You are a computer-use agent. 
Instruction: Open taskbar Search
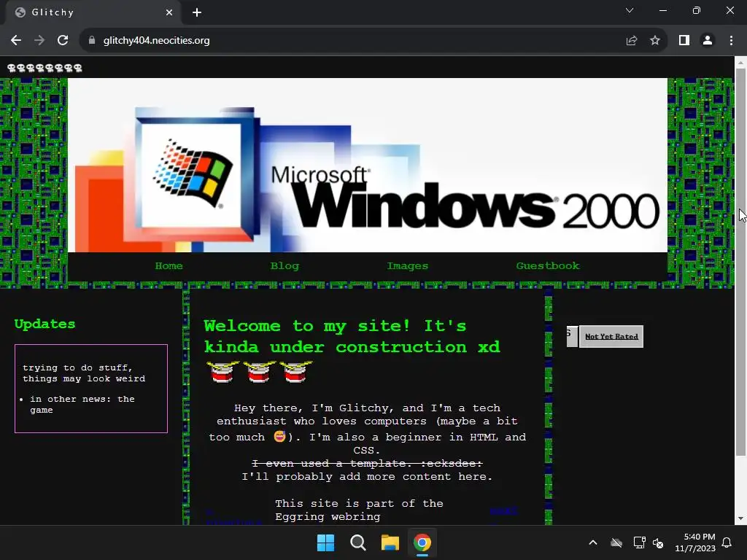(x=357, y=542)
